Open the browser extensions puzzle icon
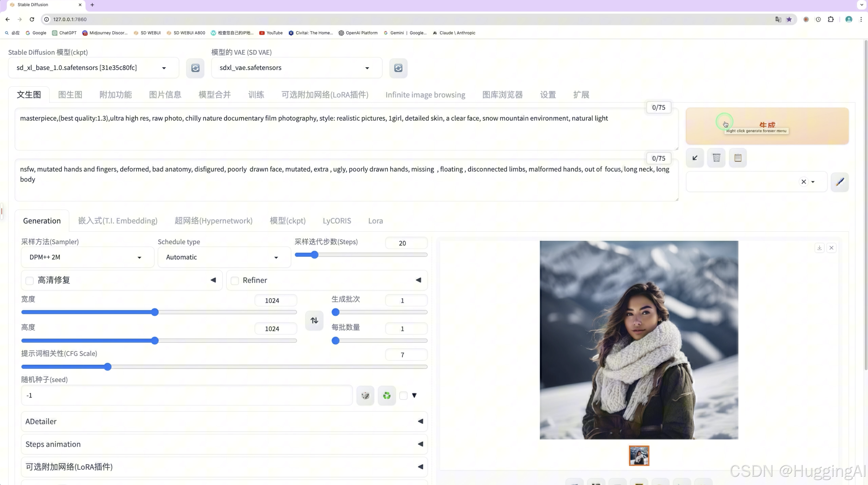 tap(831, 19)
